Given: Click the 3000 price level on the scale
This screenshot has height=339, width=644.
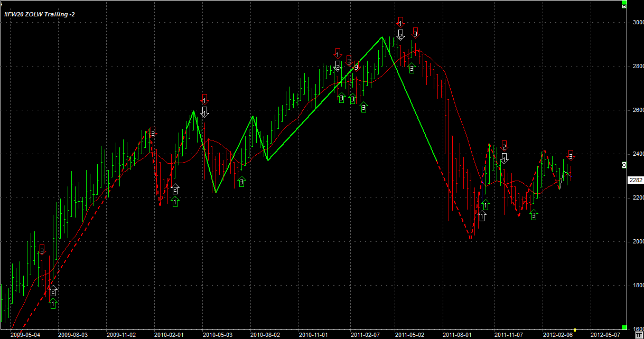Looking at the screenshot, I should coord(634,22).
